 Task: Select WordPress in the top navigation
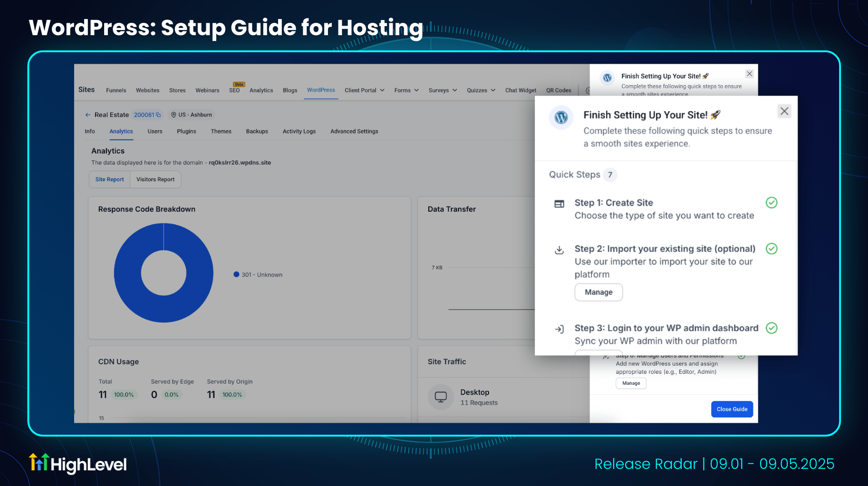(x=321, y=90)
